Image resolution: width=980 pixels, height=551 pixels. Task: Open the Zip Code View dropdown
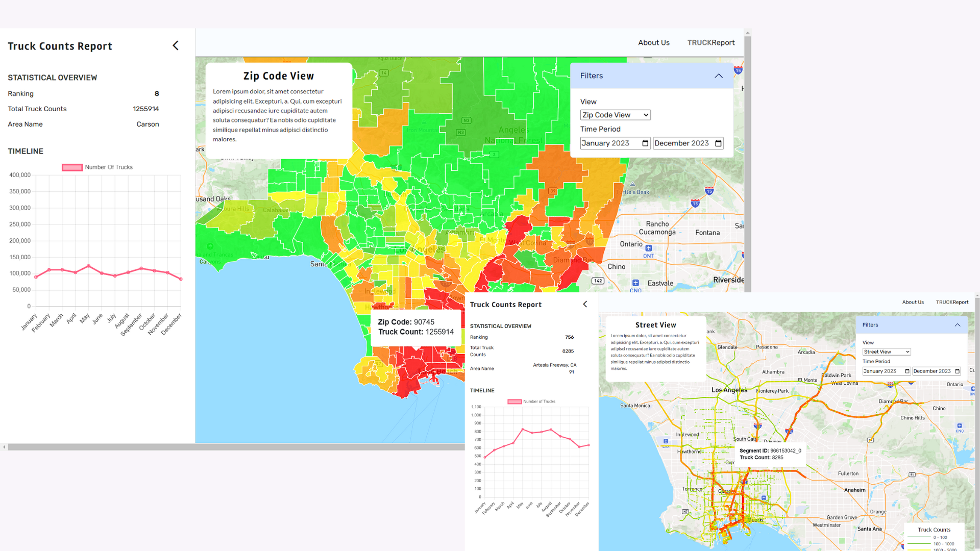(x=615, y=115)
